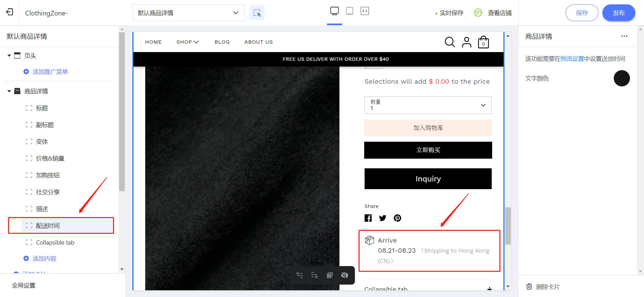Open the 查看店铺 link

click(x=499, y=13)
